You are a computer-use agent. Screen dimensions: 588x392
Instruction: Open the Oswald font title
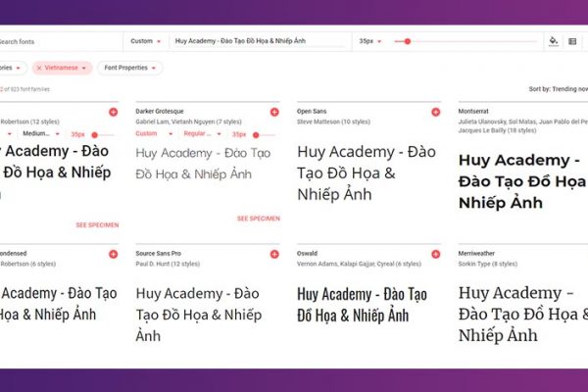click(x=307, y=253)
